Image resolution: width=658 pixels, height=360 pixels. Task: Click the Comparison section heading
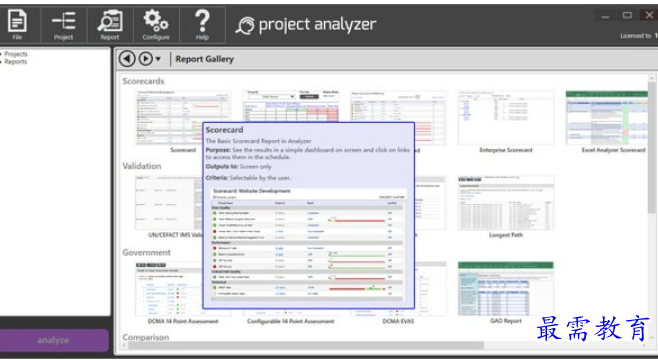(146, 337)
